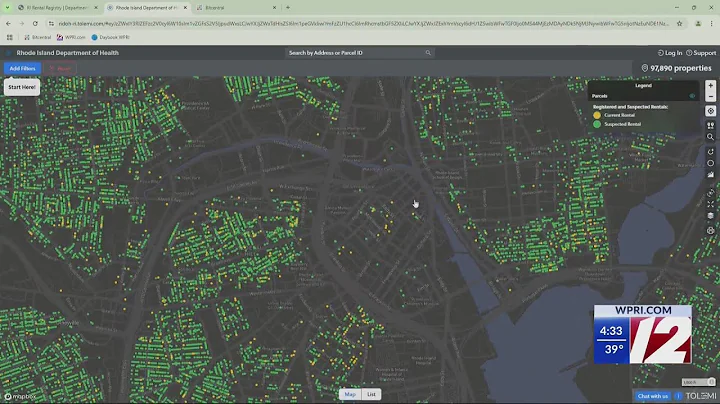Select the circle draw tool
The height and width of the screenshot is (404, 720).
pyautogui.click(x=710, y=163)
